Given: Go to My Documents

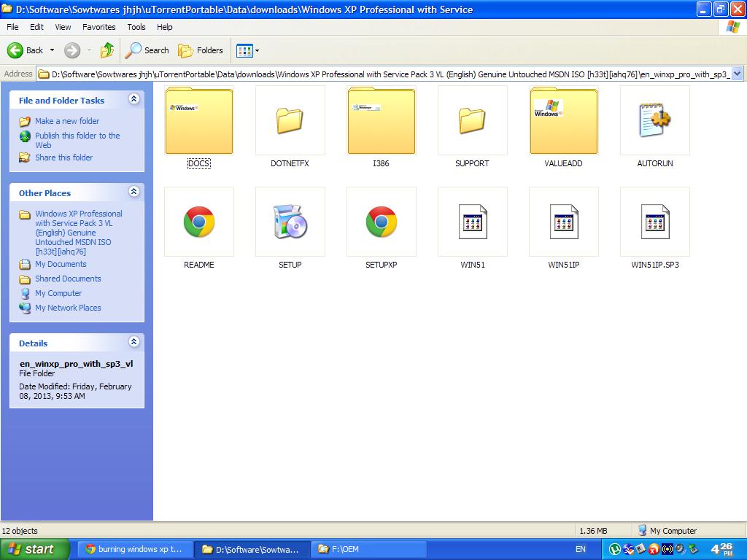Looking at the screenshot, I should [x=61, y=264].
